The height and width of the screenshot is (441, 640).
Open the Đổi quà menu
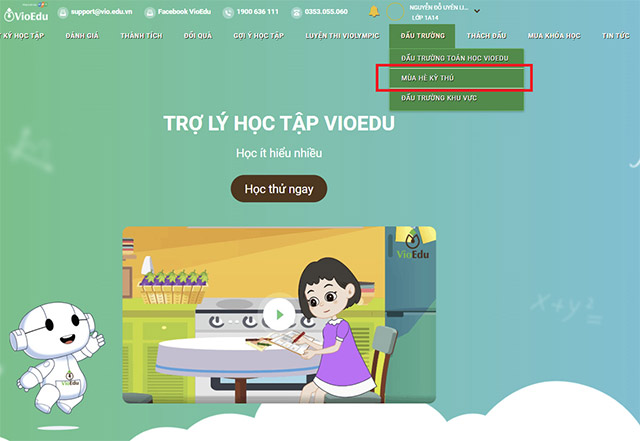pos(198,36)
